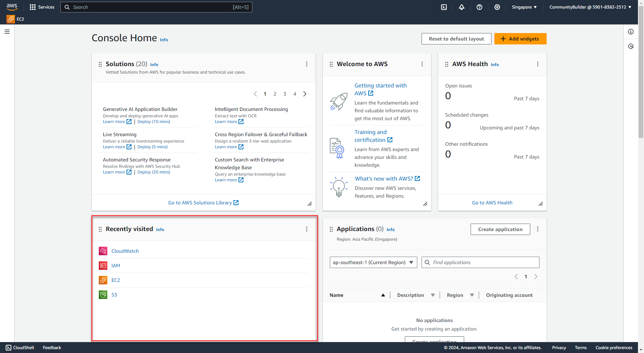Click the EC2 icon in the favorites bar
The height and width of the screenshot is (353, 644).
click(x=10, y=19)
